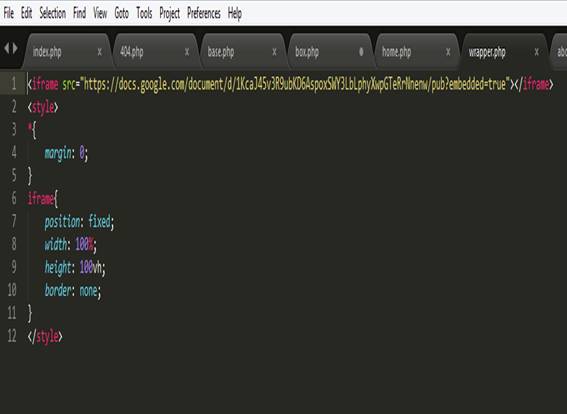The width and height of the screenshot is (567, 414).
Task: Close the base.php tab
Action: pos(274,52)
